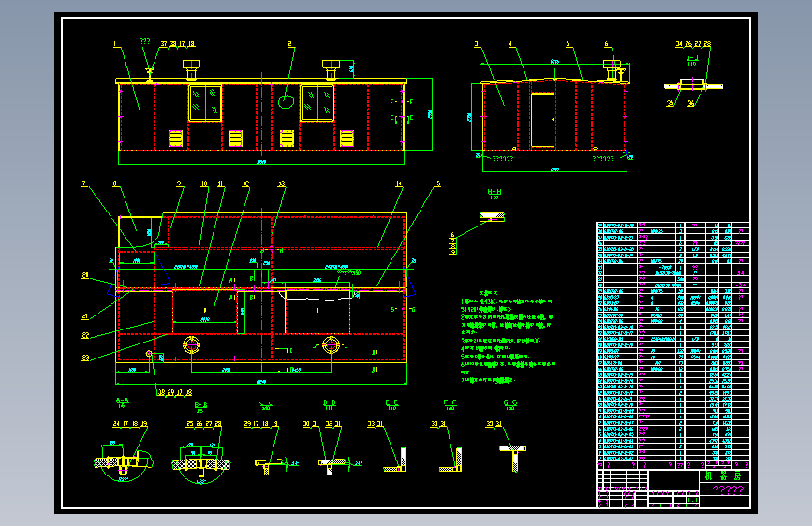Click the green technical notes text block
The width and height of the screenshot is (812, 526).
[508, 337]
